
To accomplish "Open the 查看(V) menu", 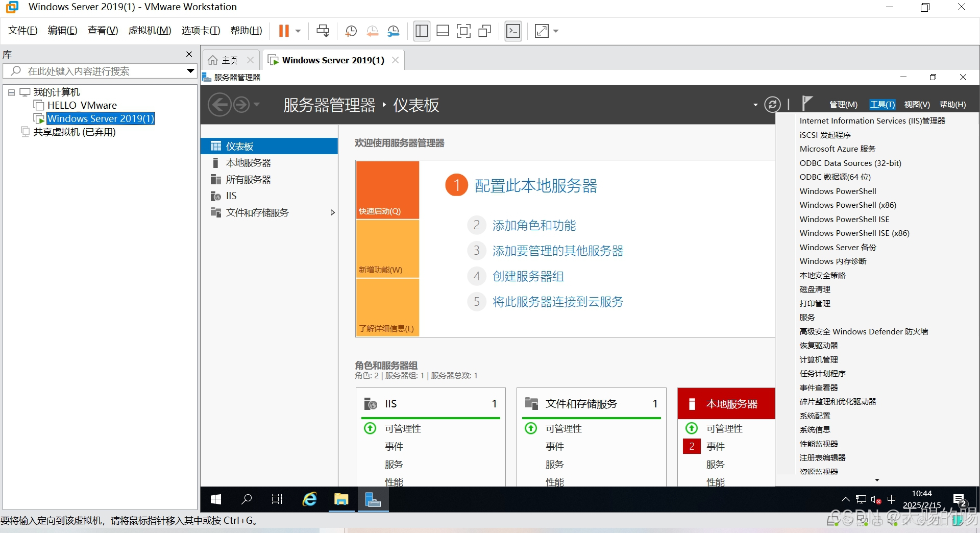I will click(x=103, y=31).
